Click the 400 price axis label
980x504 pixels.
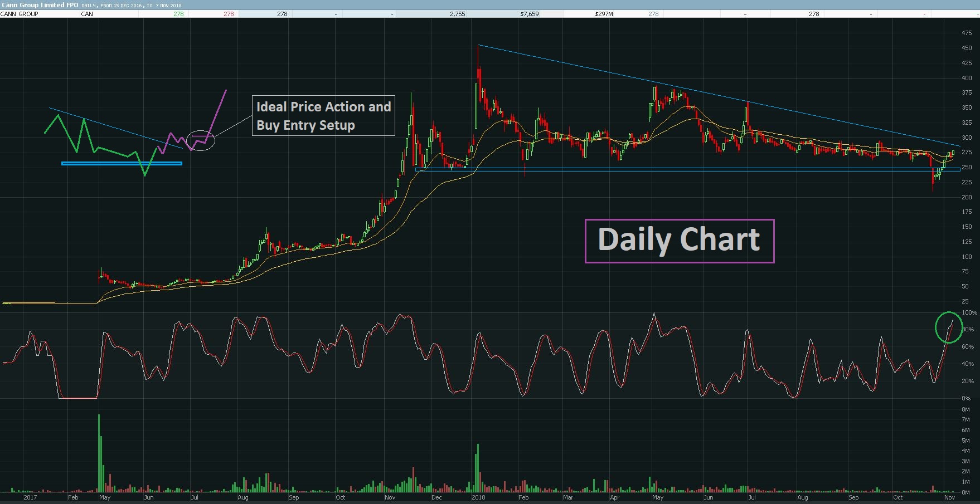coord(967,79)
